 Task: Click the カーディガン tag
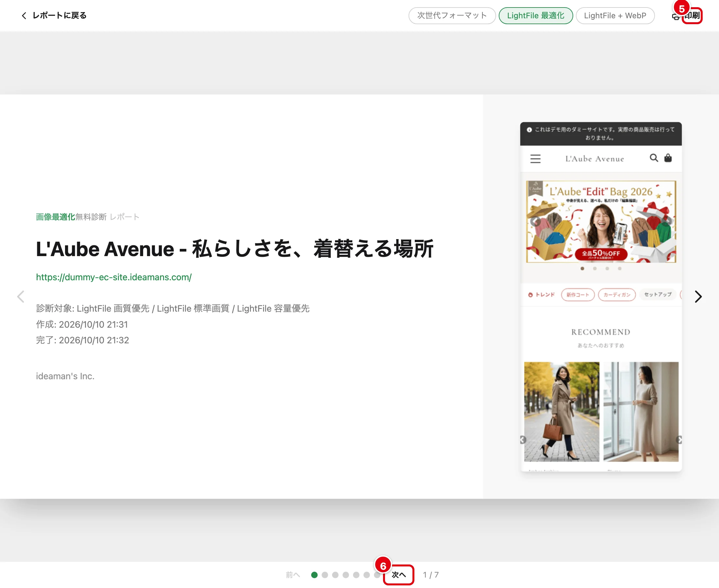(617, 295)
